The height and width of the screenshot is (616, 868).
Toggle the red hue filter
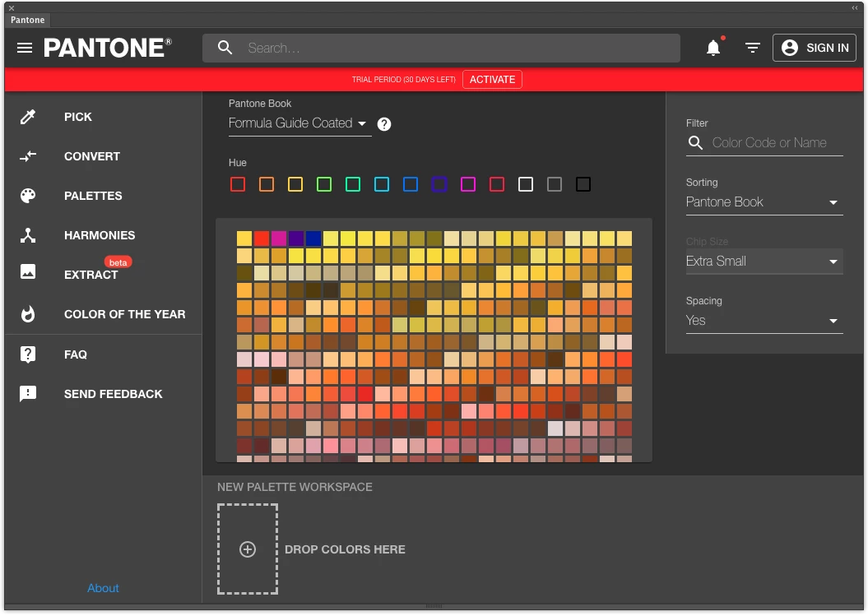pos(238,184)
